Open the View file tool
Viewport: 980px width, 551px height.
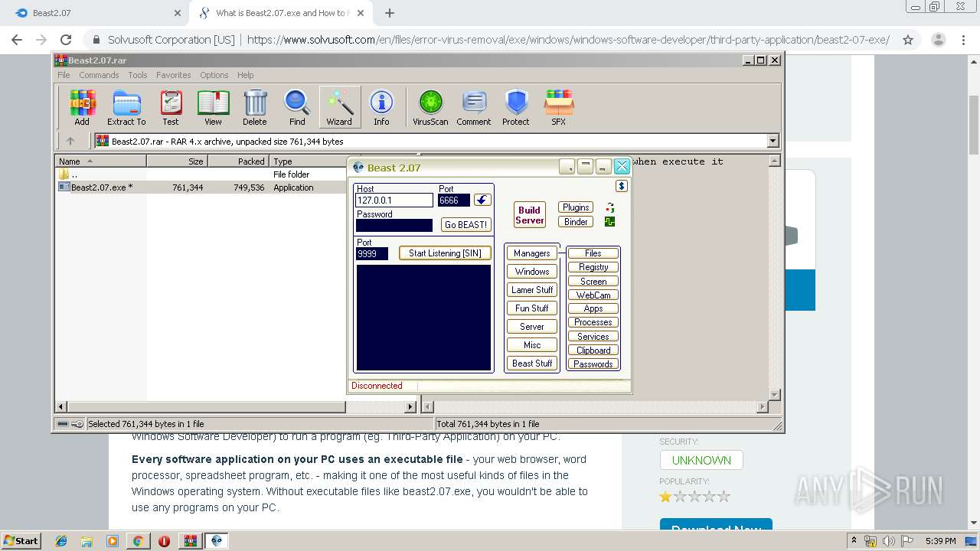pyautogui.click(x=213, y=107)
